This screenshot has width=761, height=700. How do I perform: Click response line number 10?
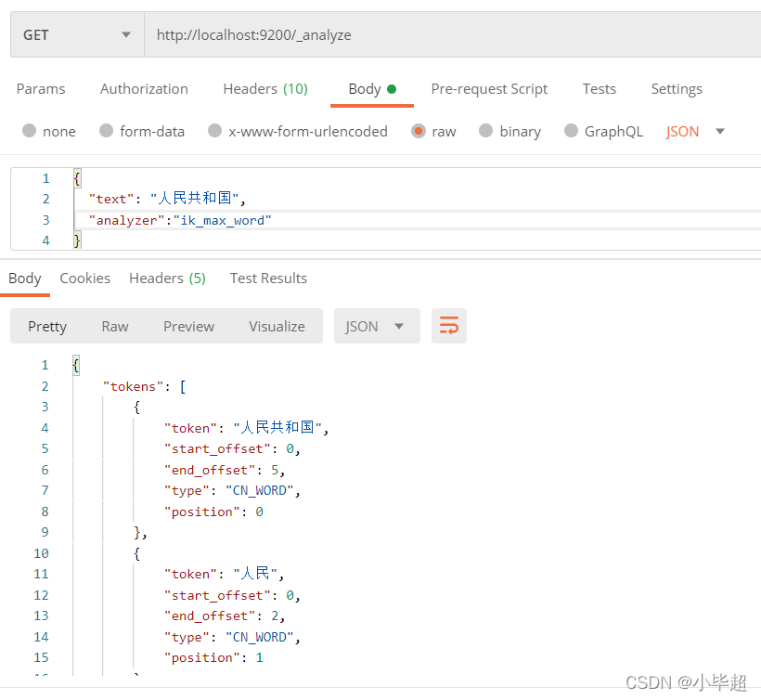tap(41, 553)
